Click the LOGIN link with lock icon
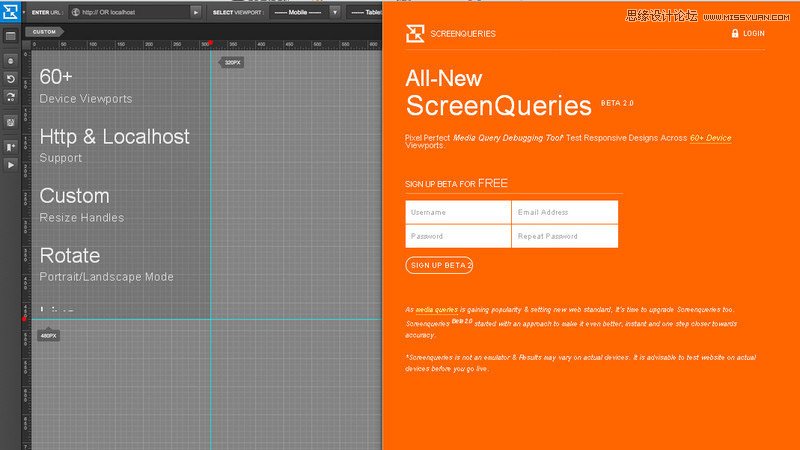 pos(748,33)
